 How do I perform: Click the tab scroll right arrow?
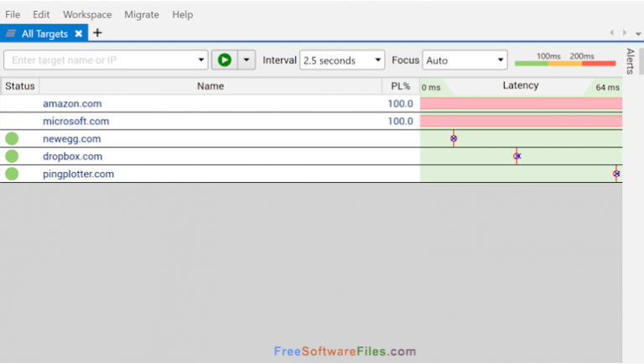point(625,33)
